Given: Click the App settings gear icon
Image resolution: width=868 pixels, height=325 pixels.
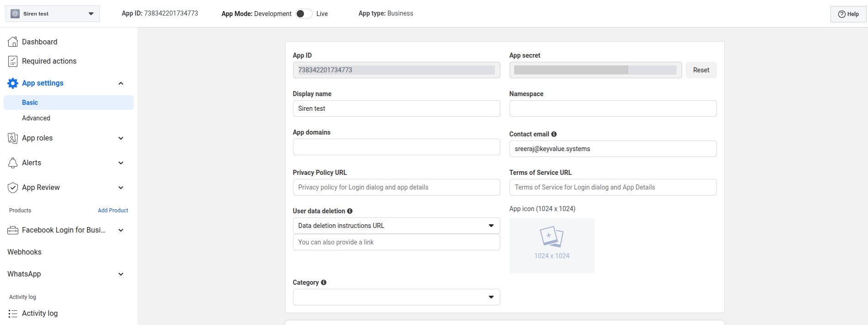Looking at the screenshot, I should pos(13,83).
